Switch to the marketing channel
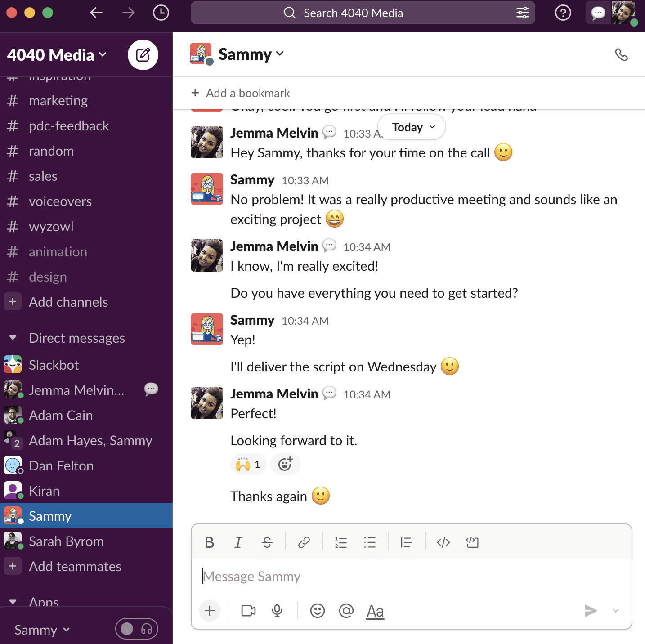This screenshot has height=644, width=645. 58,100
